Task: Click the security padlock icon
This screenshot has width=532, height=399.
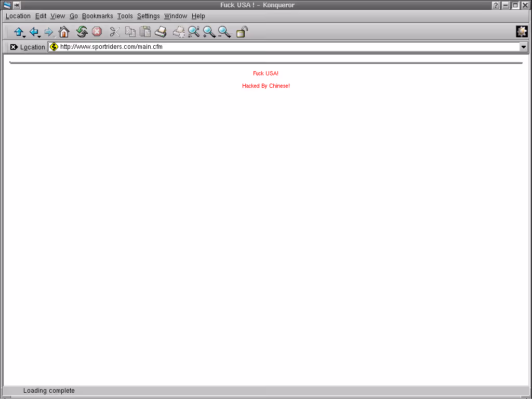Action: 242,32
